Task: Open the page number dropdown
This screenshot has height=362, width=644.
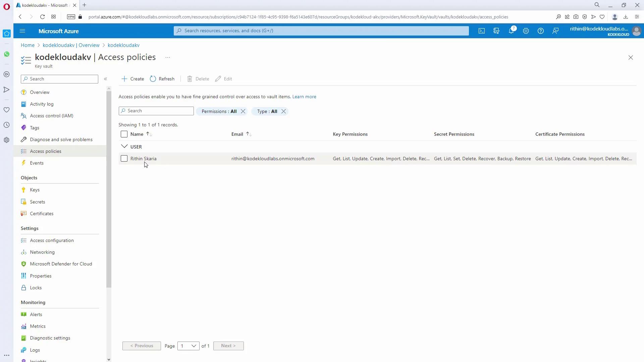Action: (188, 346)
